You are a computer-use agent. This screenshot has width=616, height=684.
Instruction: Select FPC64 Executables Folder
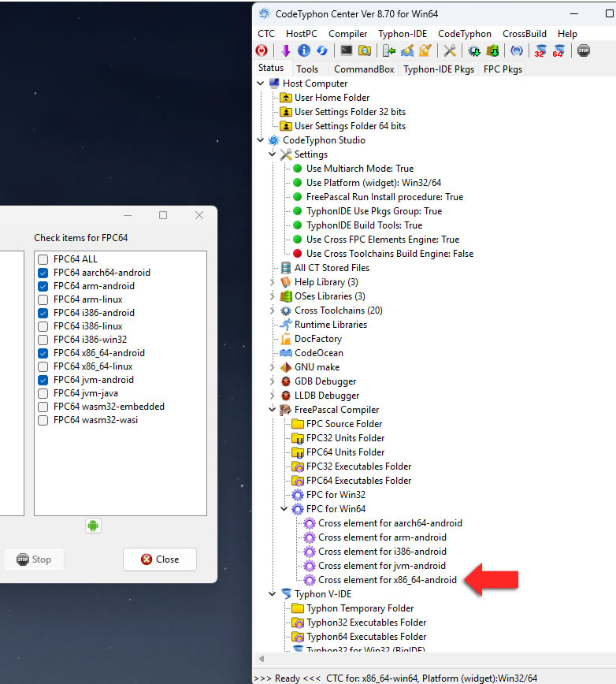(x=358, y=481)
